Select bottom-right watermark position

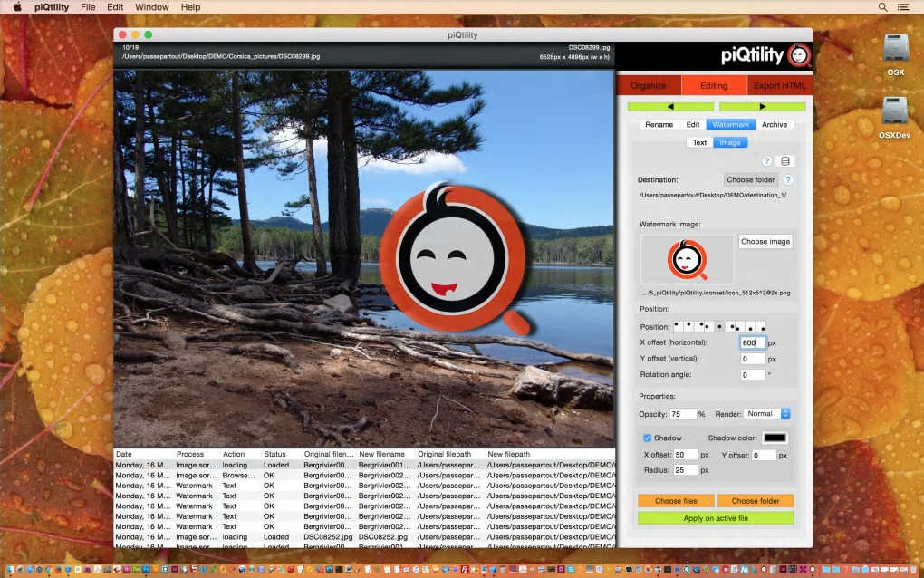point(763,327)
